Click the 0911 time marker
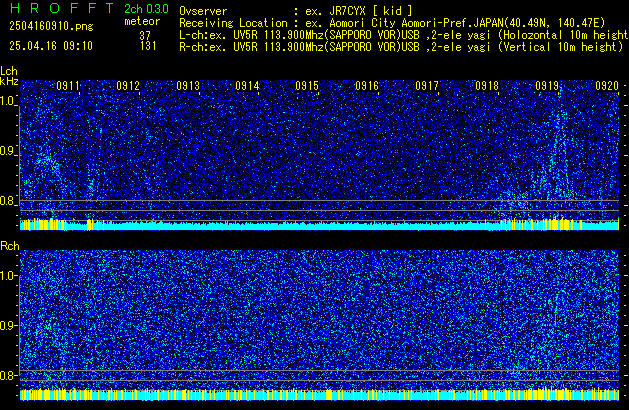This screenshot has width=629, height=410. [68, 86]
